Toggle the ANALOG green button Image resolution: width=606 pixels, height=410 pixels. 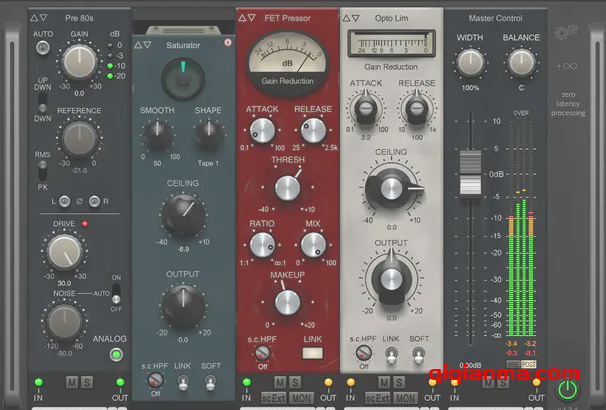[117, 354]
